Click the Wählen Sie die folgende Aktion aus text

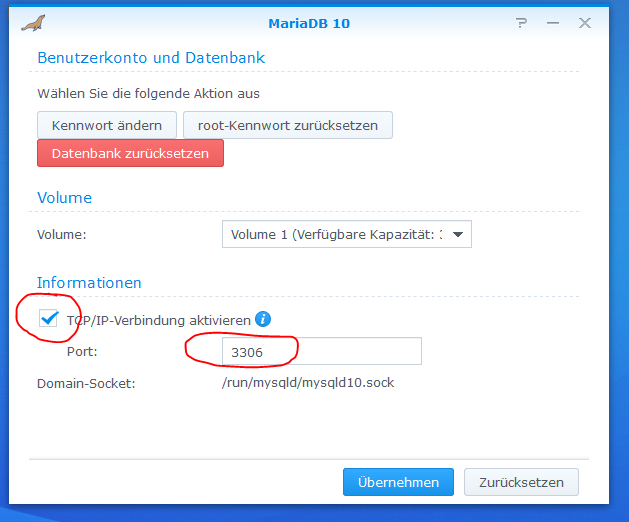[x=148, y=93]
